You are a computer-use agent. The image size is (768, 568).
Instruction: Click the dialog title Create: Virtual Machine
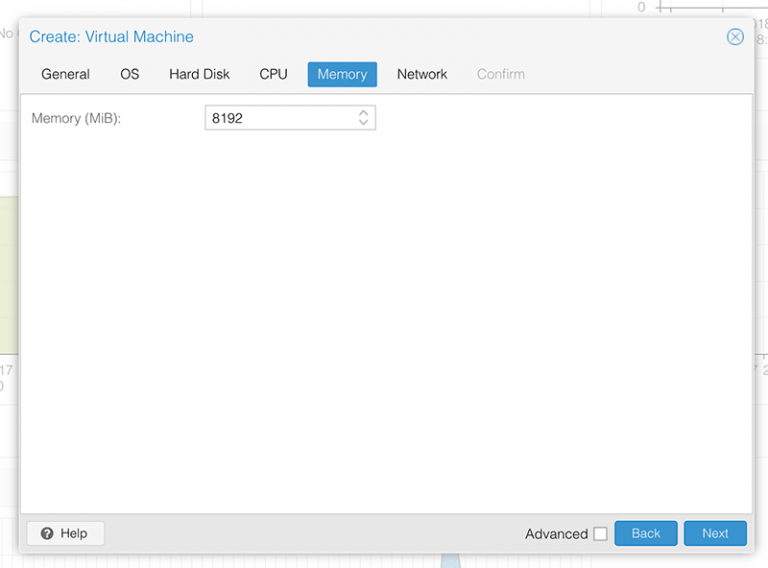pos(111,37)
